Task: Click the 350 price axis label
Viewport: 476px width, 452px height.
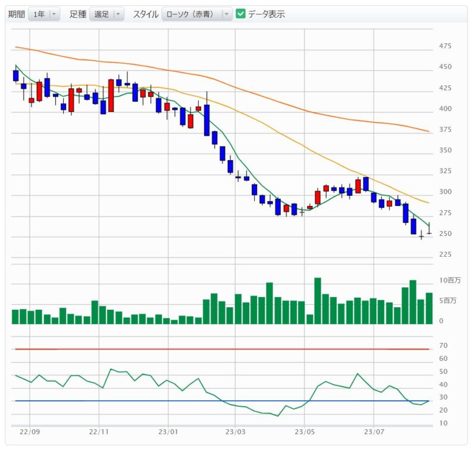Action: point(445,150)
